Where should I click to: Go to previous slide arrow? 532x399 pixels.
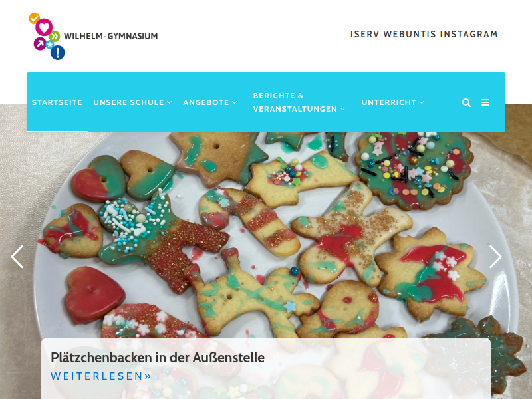click(17, 257)
